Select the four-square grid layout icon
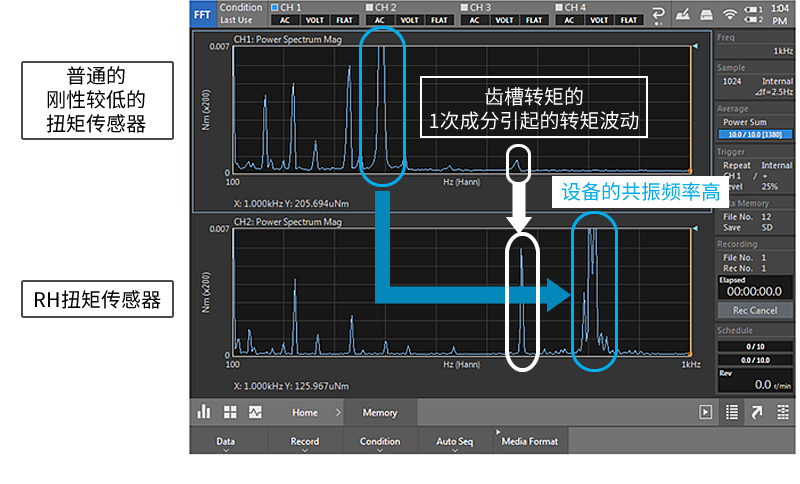Image resolution: width=800 pixels, height=484 pixels. point(229,412)
